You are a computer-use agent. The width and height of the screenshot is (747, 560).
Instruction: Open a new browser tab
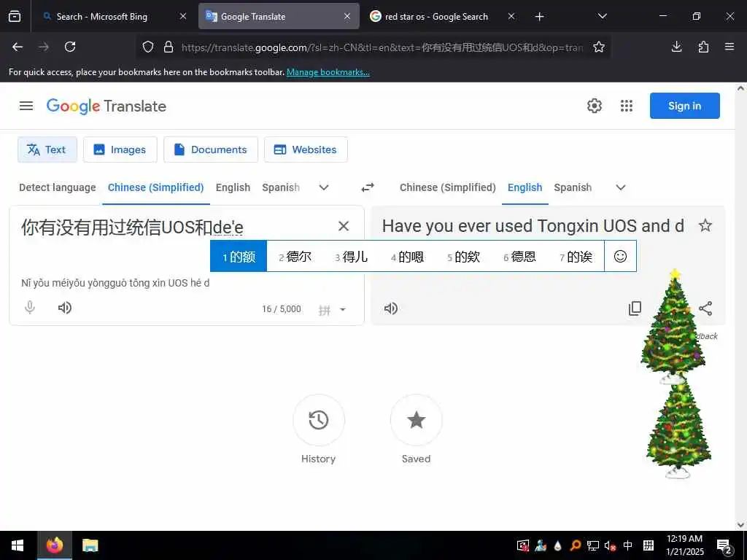pos(539,17)
